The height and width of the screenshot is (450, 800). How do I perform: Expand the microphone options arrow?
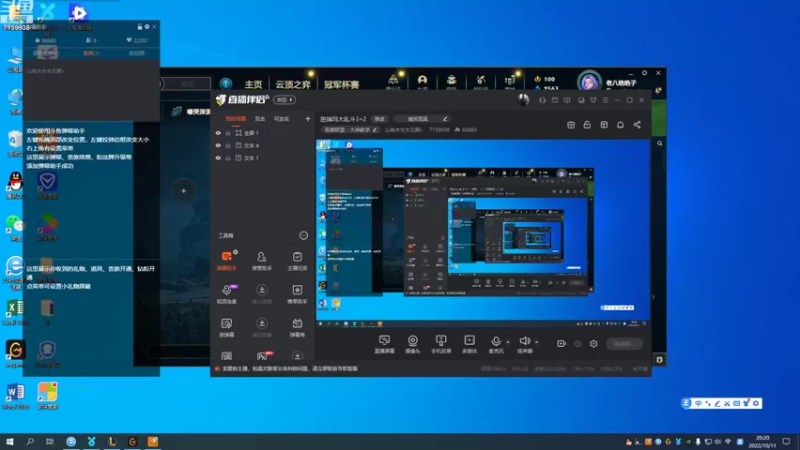tap(508, 342)
